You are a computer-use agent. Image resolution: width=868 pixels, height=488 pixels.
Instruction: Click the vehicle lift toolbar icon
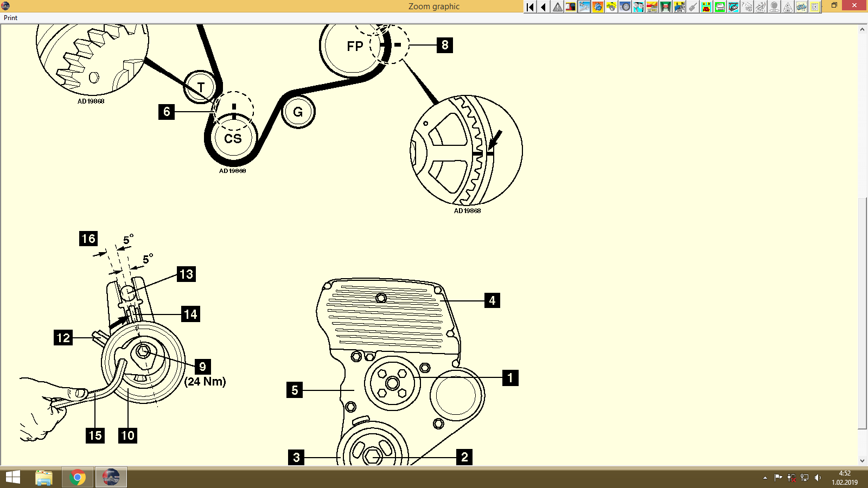tap(665, 8)
